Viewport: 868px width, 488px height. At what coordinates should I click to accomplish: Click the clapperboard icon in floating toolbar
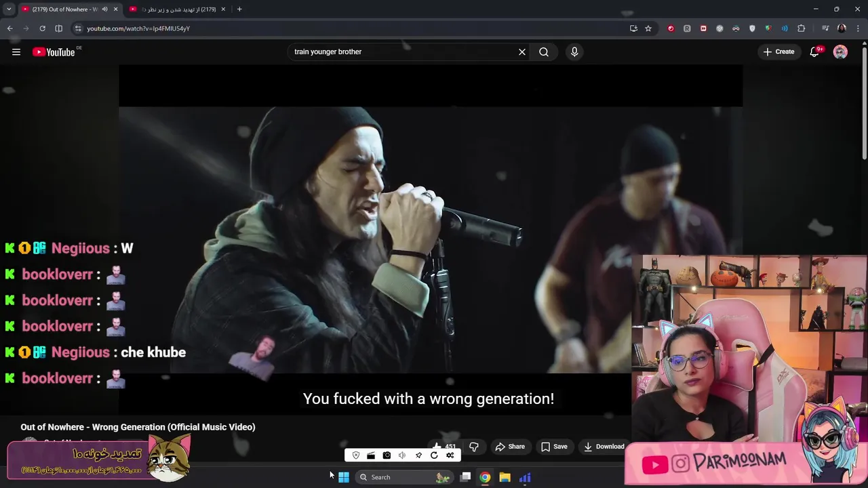point(371,455)
